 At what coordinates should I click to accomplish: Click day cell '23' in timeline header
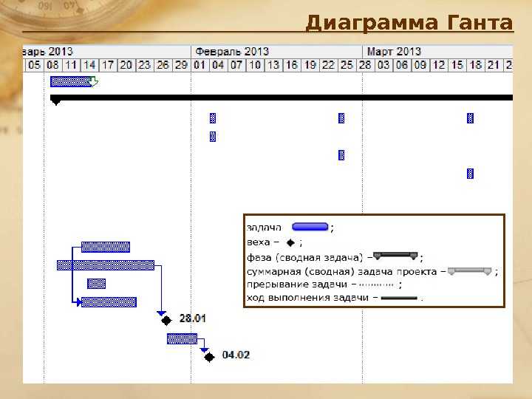pyautogui.click(x=144, y=65)
